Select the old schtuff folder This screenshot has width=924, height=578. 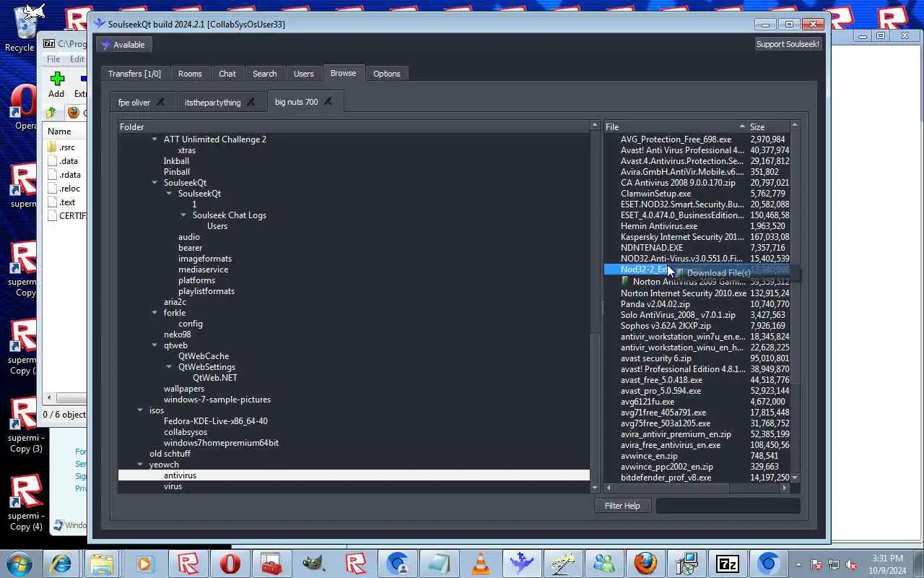[170, 454]
